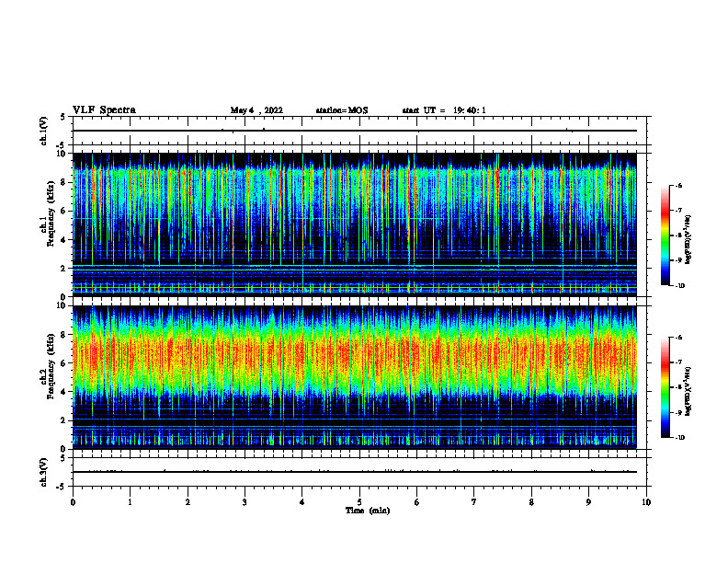Click the ch.2 spectrogram color scale bar
The image size is (728, 563).
pyautogui.click(x=665, y=387)
